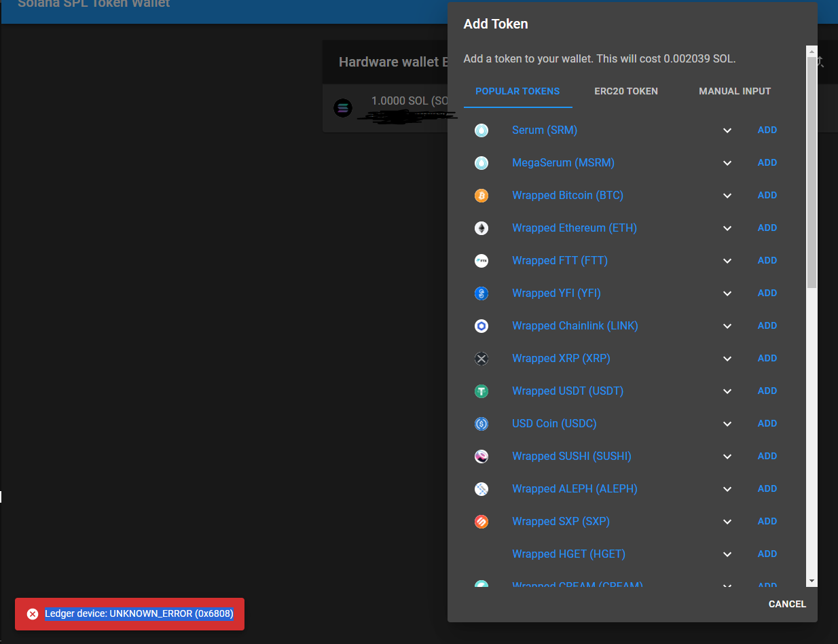Click the Wrapped Chainlink token icon

481,326
